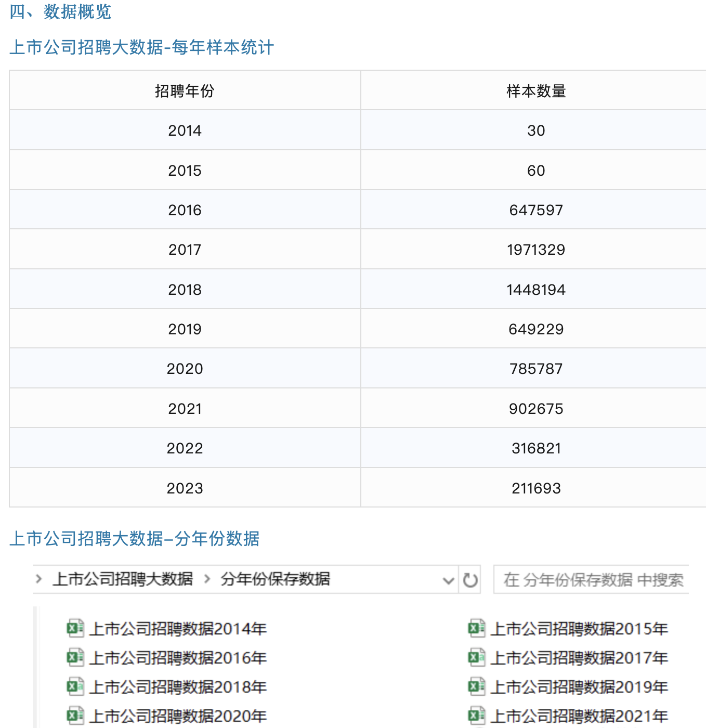Click the 招聘年份 column header
Screen dimensions: 706x728
(x=185, y=91)
